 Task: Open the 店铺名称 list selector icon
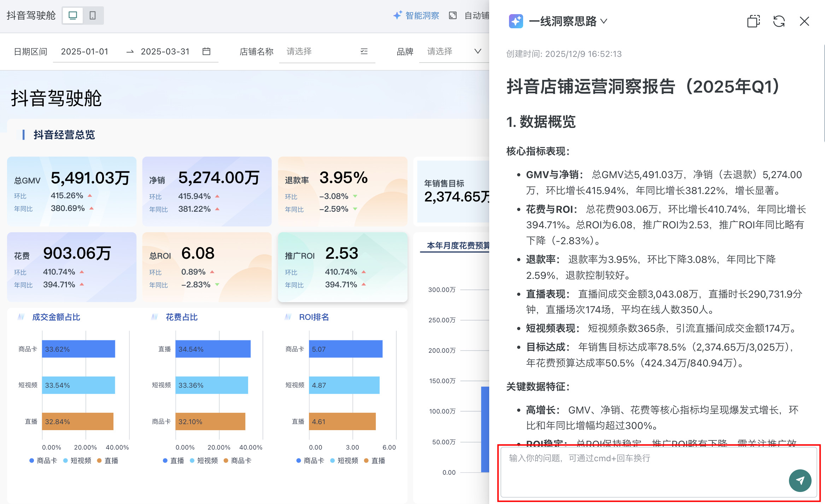[364, 52]
